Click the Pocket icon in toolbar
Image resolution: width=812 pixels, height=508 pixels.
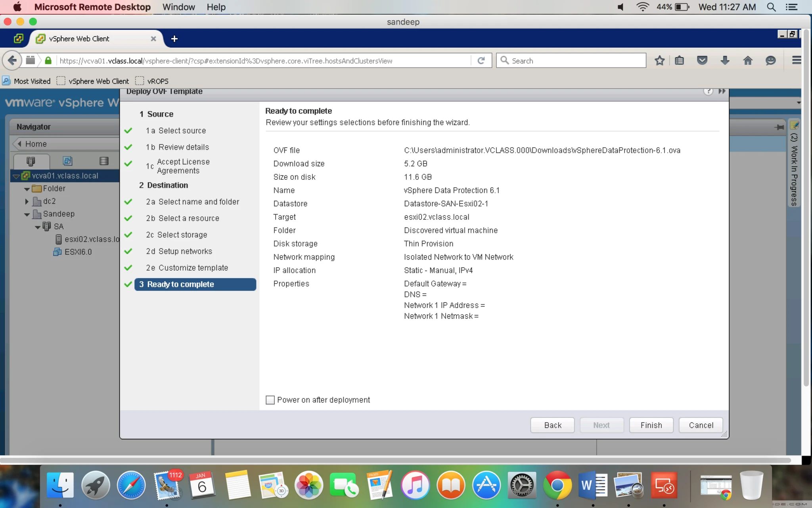(702, 60)
